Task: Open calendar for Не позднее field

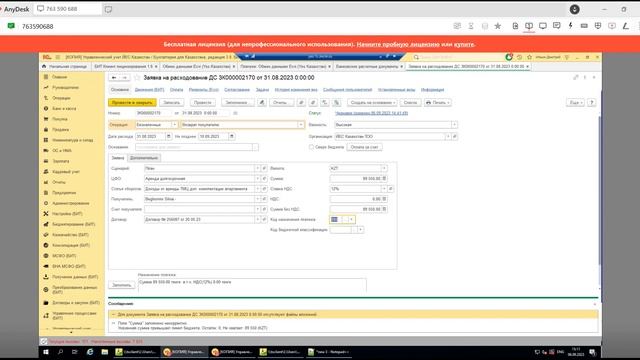Action: tap(232, 136)
